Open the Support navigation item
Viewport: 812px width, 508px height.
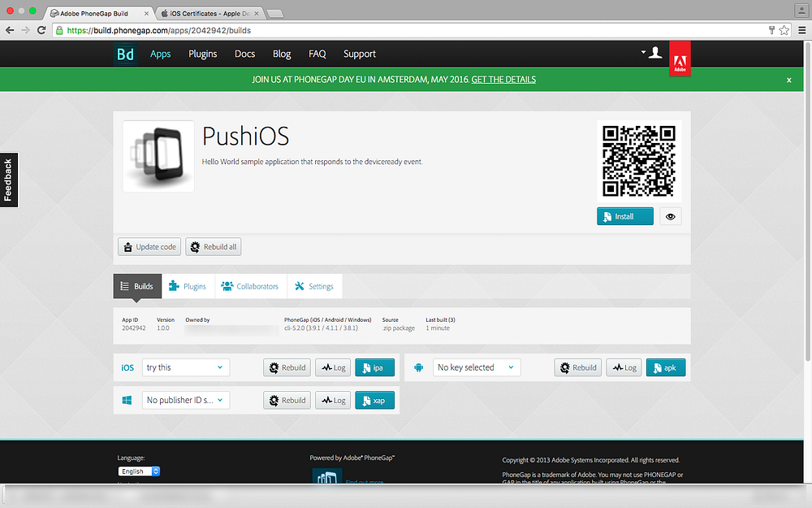(x=360, y=54)
